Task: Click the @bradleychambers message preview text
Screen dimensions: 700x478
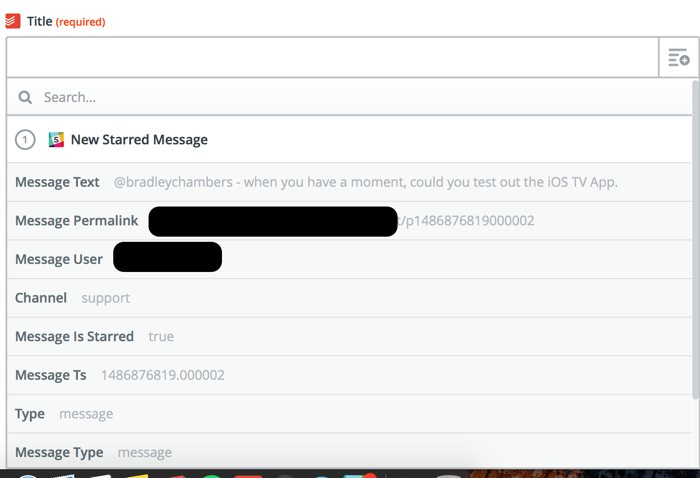Action: pyautogui.click(x=366, y=182)
